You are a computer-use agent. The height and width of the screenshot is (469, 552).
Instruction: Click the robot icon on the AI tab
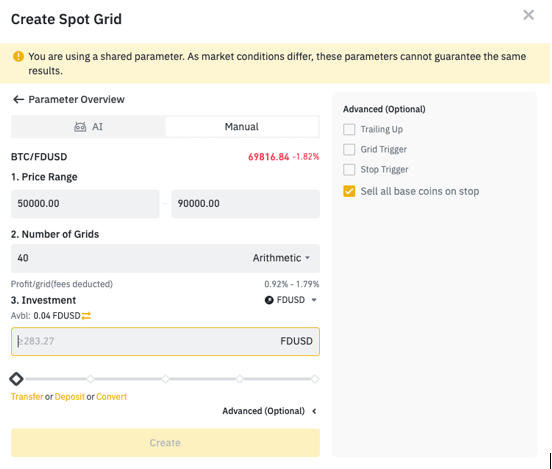pos(80,127)
